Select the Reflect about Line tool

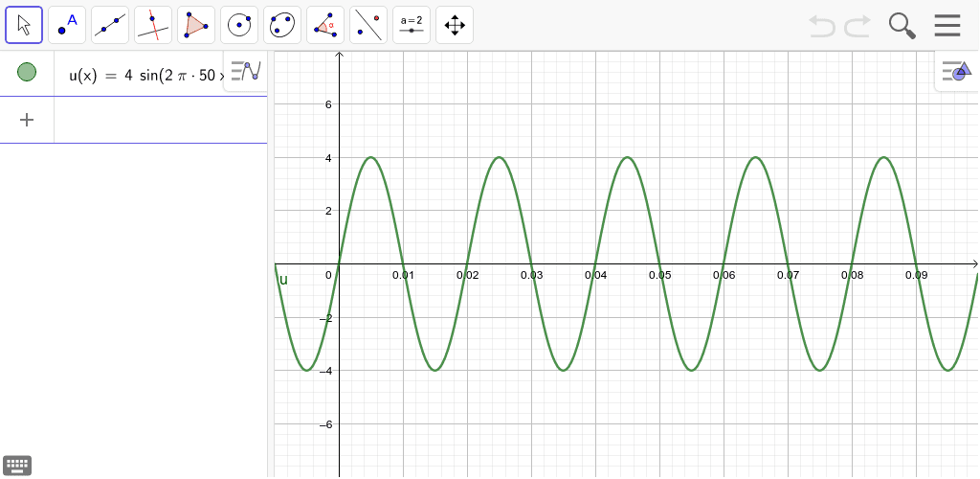point(368,25)
